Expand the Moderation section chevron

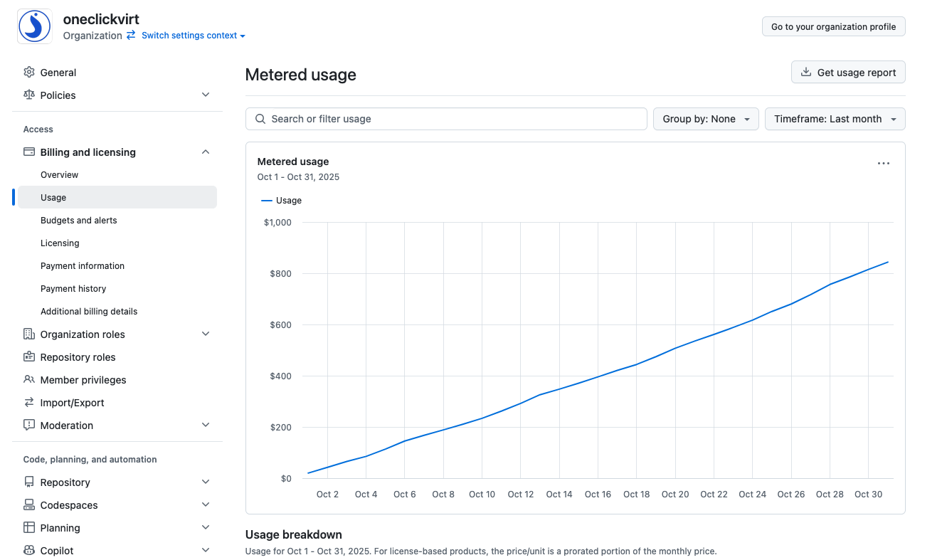[x=206, y=426]
